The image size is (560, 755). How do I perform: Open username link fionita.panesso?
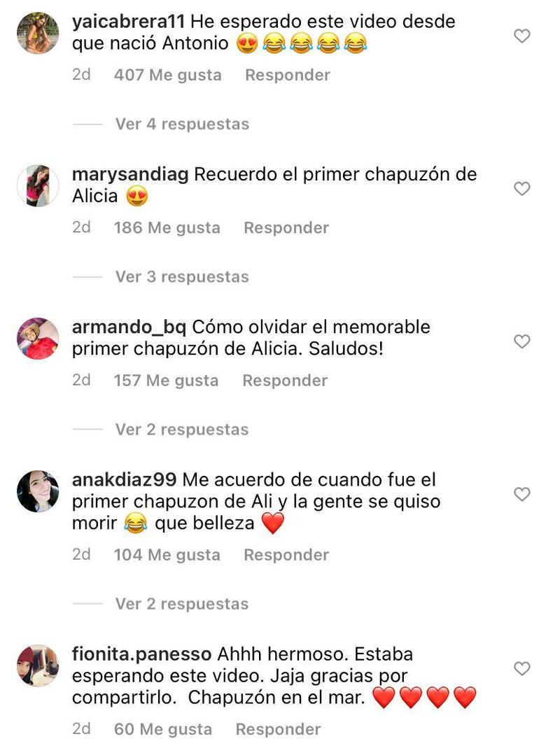(141, 654)
